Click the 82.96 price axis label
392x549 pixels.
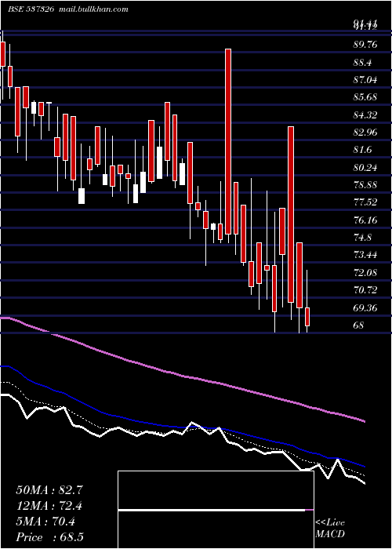click(365, 133)
